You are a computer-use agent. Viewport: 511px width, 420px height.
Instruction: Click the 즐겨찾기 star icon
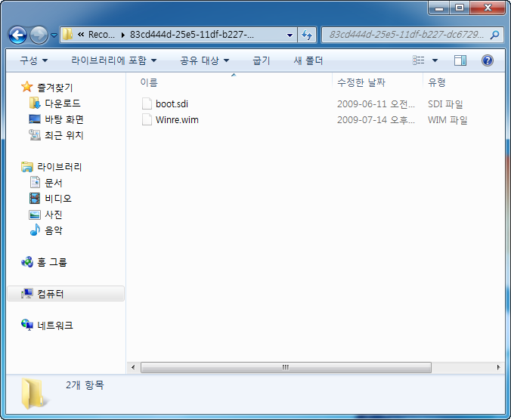tap(26, 87)
